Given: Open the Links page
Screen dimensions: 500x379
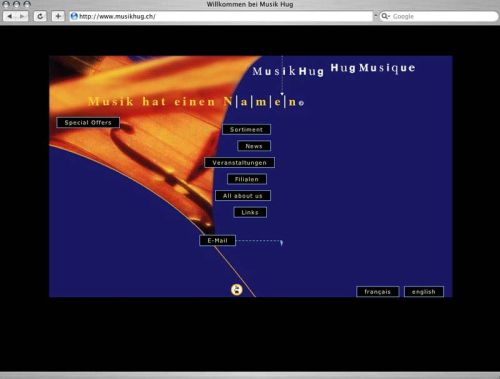Looking at the screenshot, I should (x=250, y=212).
